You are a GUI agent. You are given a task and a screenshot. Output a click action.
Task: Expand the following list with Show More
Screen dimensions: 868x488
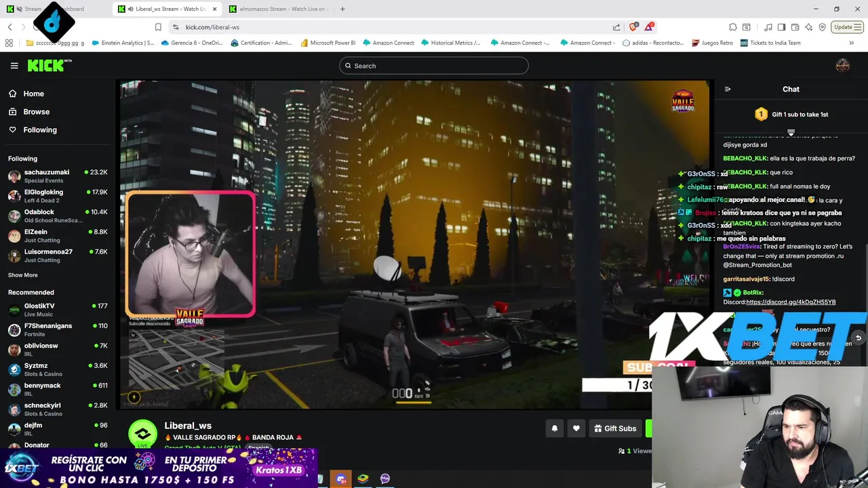[x=23, y=275]
